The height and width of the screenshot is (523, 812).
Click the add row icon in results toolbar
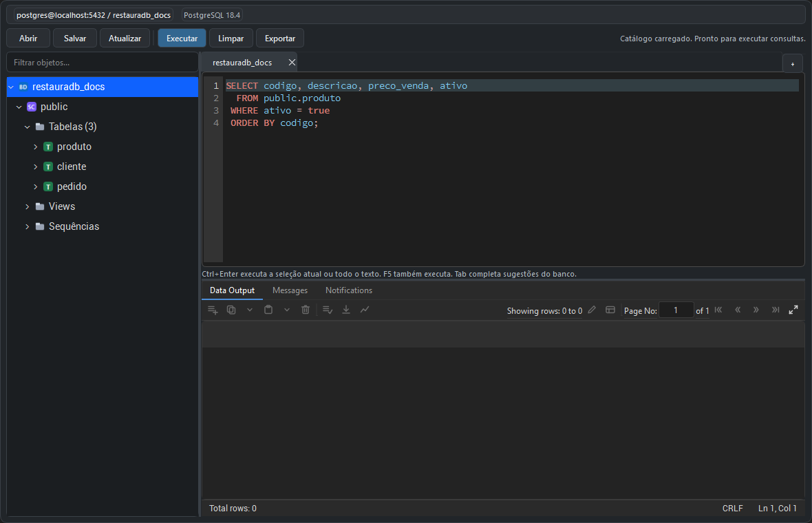(x=213, y=310)
